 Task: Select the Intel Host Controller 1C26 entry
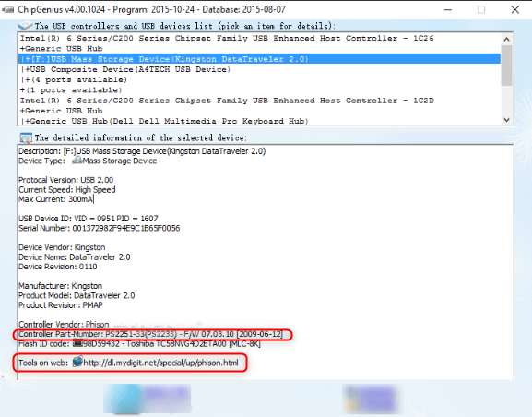pos(260,38)
